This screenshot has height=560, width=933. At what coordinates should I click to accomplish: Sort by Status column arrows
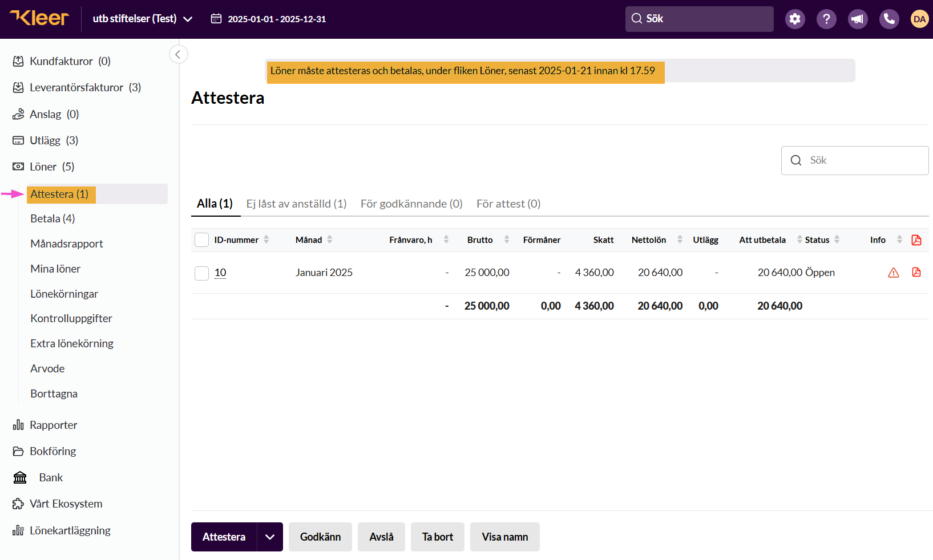point(837,240)
